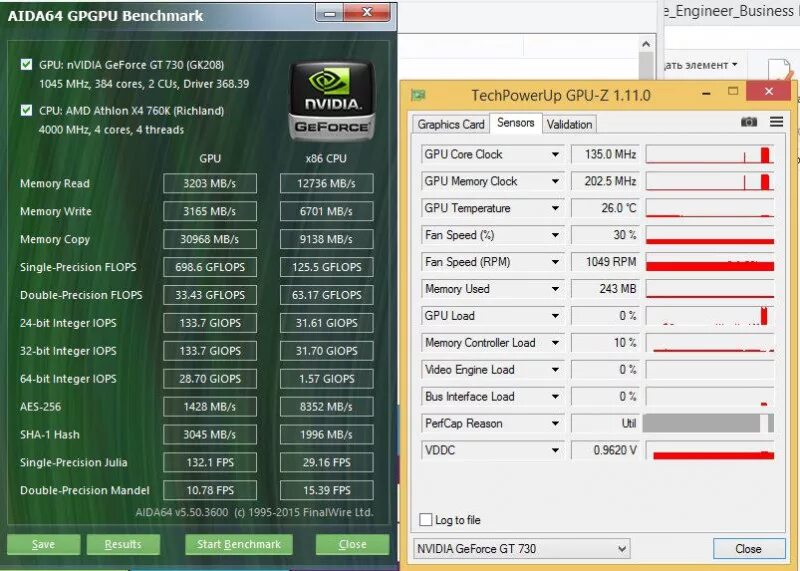Open GPU Temperature sensor dropdown
This screenshot has width=800, height=571.
click(x=555, y=208)
